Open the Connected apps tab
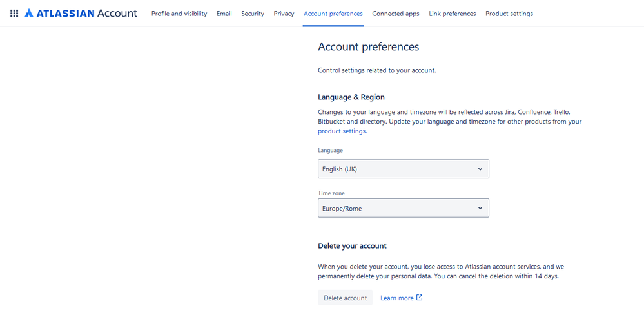The height and width of the screenshot is (317, 644). point(396,14)
